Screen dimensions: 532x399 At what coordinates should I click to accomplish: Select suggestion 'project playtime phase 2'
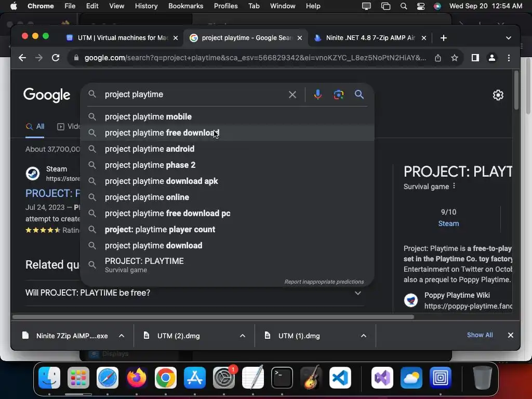pyautogui.click(x=228, y=165)
